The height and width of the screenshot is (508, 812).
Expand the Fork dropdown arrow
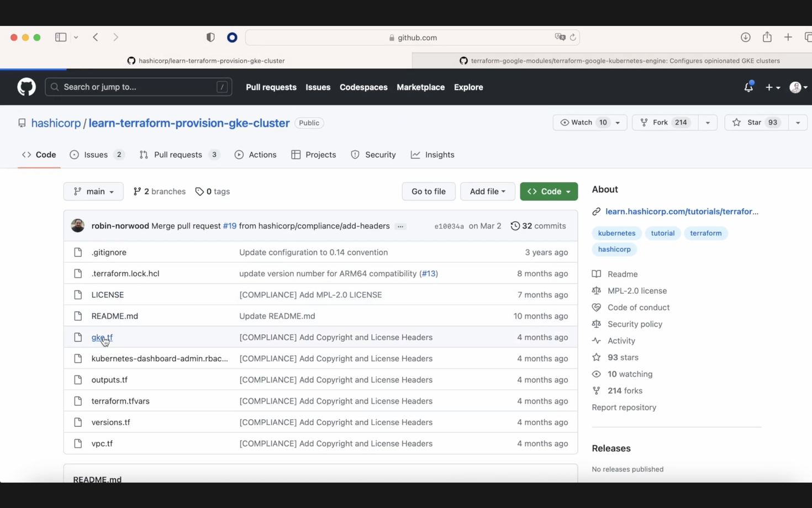pyautogui.click(x=708, y=123)
